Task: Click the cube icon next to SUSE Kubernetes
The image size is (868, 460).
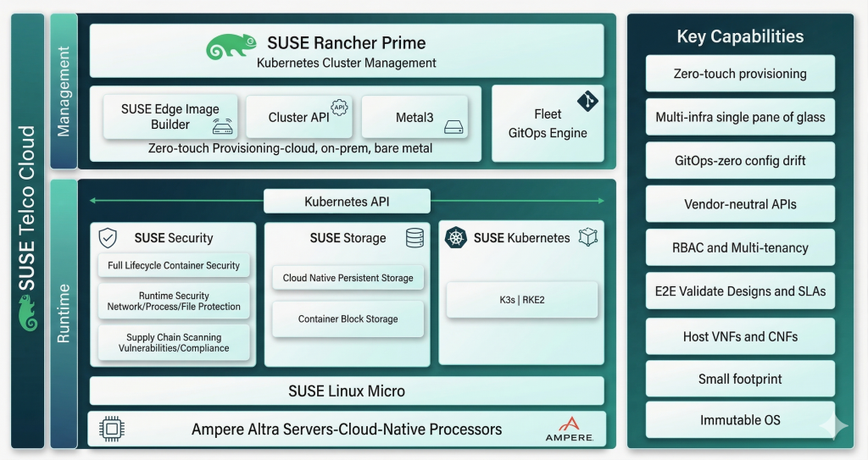Action: [x=587, y=238]
